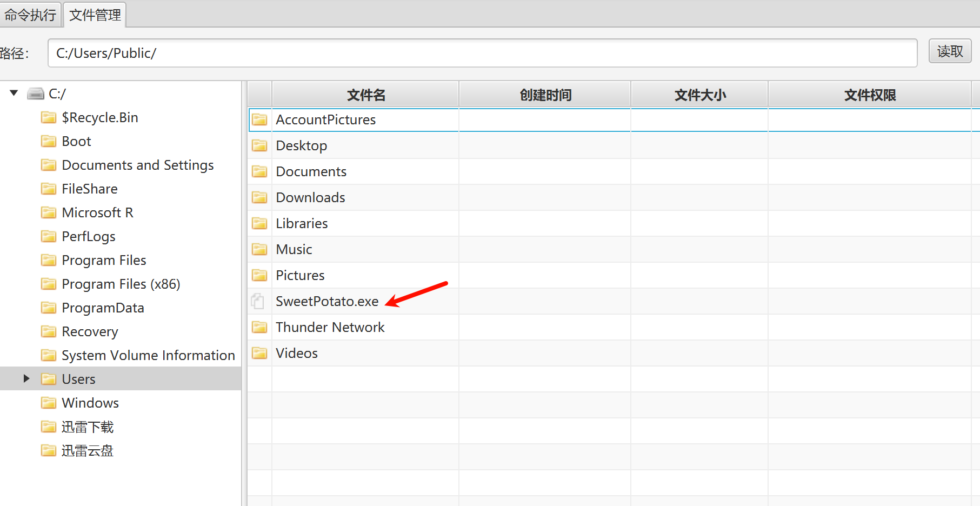The height and width of the screenshot is (506, 980).
Task: Click the C:/ drive icon
Action: 36,94
